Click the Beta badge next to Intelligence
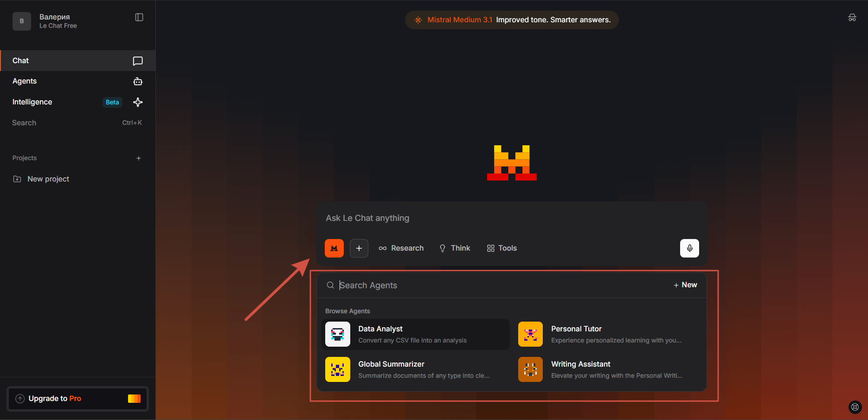Screen dimensions: 868x420 pyautogui.click(x=112, y=102)
